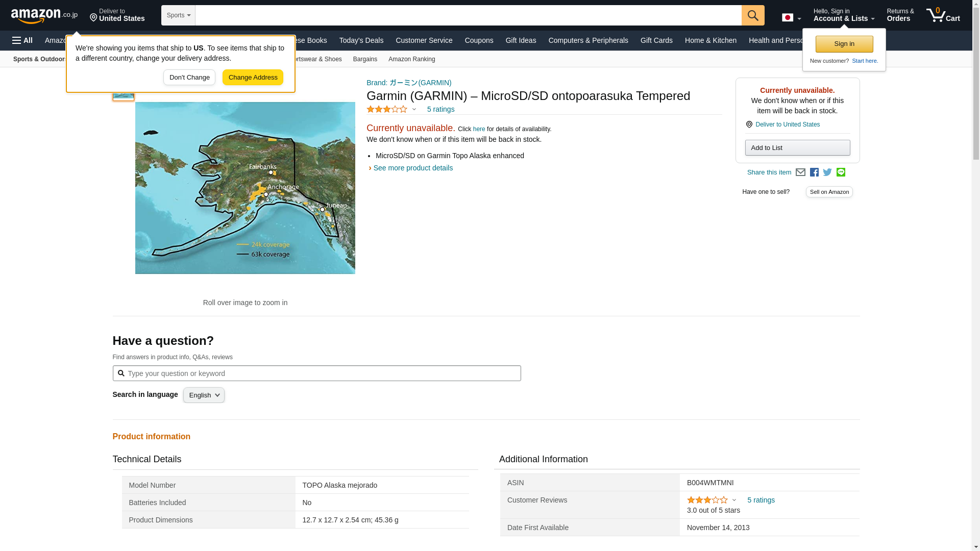Click the Add to List button
The width and height of the screenshot is (980, 551).
tap(797, 148)
